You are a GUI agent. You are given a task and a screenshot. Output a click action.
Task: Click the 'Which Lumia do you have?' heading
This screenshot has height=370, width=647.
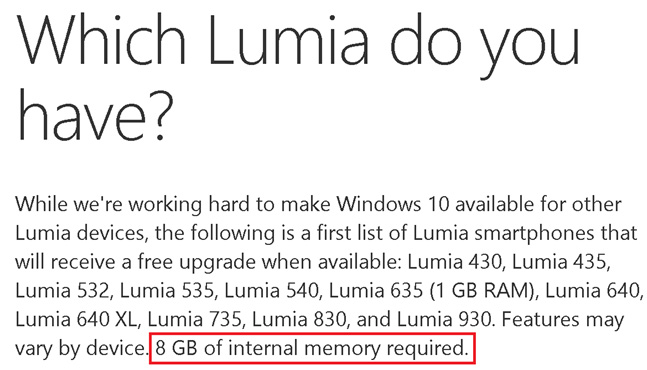(298, 77)
